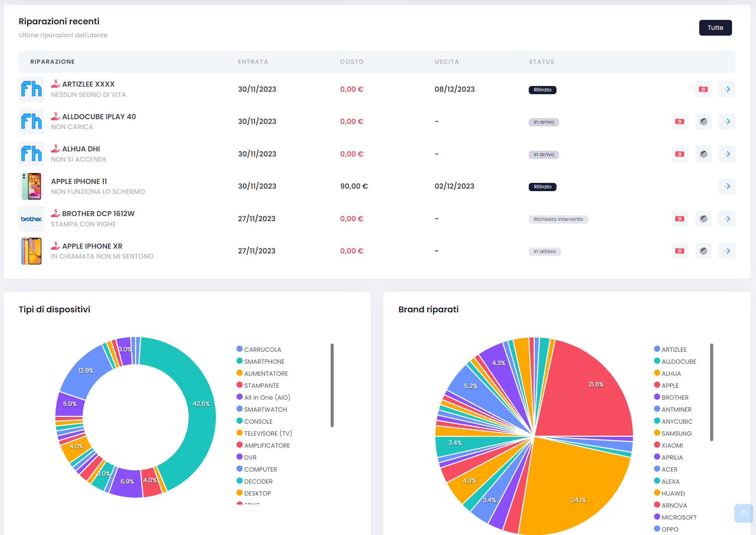Open the APPLE IPHONE XR repair title
This screenshot has height=535, width=756.
pos(92,246)
